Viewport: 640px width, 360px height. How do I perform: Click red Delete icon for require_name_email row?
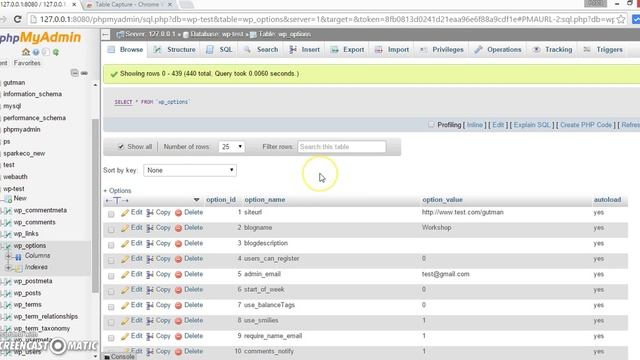(x=178, y=337)
